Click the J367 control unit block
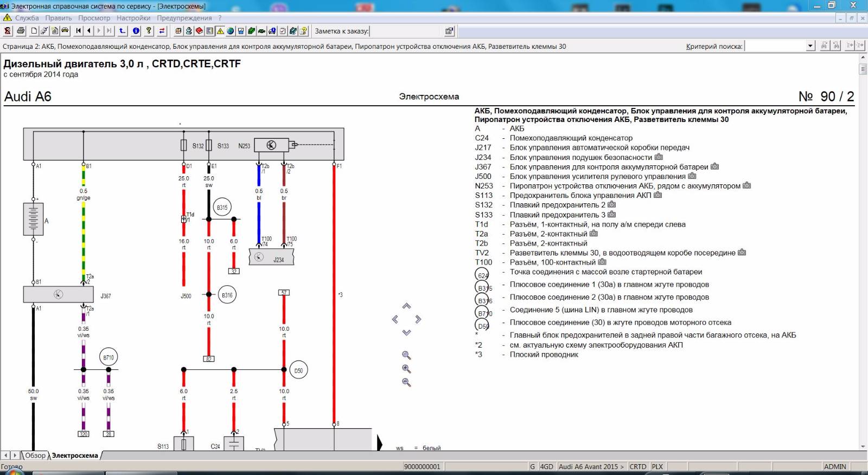Screen dimensions: 868x475 pyautogui.click(x=59, y=294)
